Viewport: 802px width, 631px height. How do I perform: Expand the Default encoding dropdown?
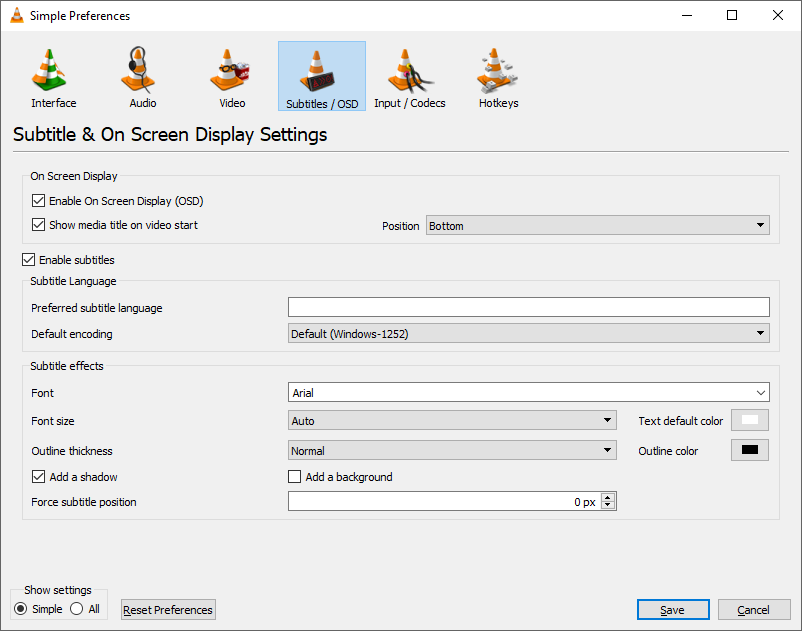click(x=528, y=334)
